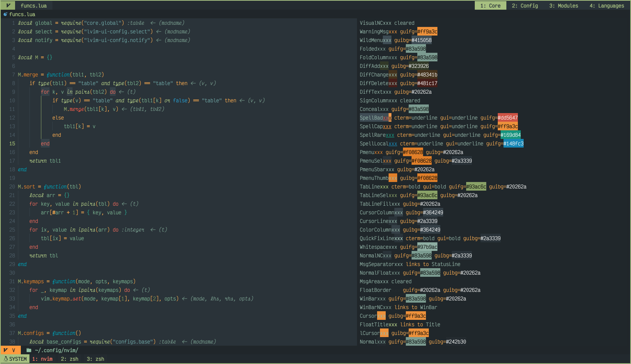
Task: Click the (modname) inlay hint on line 1
Action: pos(172,23)
